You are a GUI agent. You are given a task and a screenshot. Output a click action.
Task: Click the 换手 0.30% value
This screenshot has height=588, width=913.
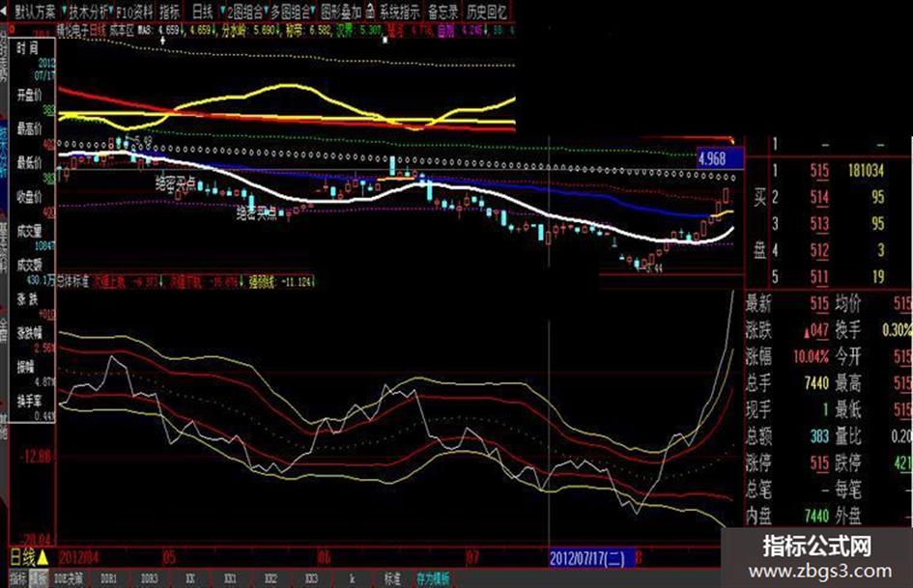pos(897,330)
